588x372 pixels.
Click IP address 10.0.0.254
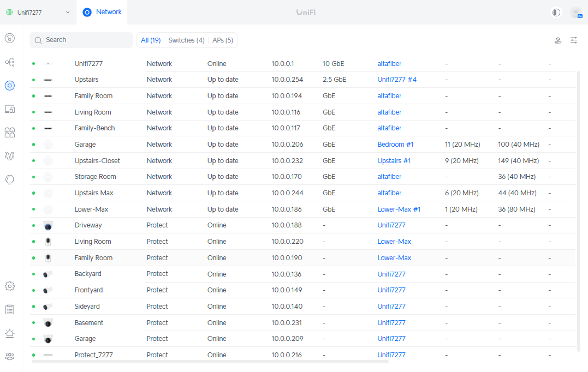[x=287, y=80]
